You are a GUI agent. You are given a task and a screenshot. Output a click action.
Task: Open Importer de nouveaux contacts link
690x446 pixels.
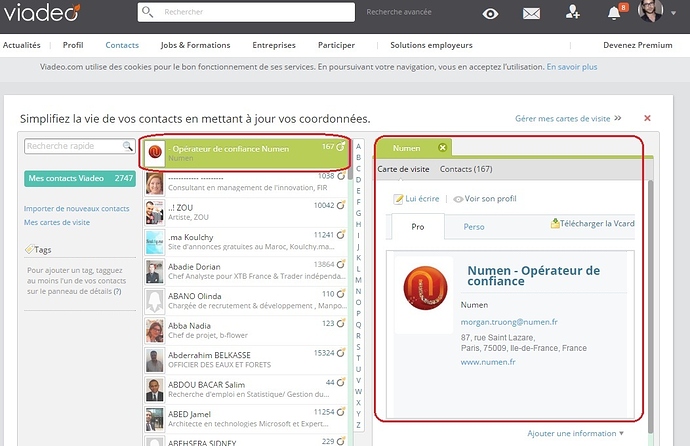(77, 208)
